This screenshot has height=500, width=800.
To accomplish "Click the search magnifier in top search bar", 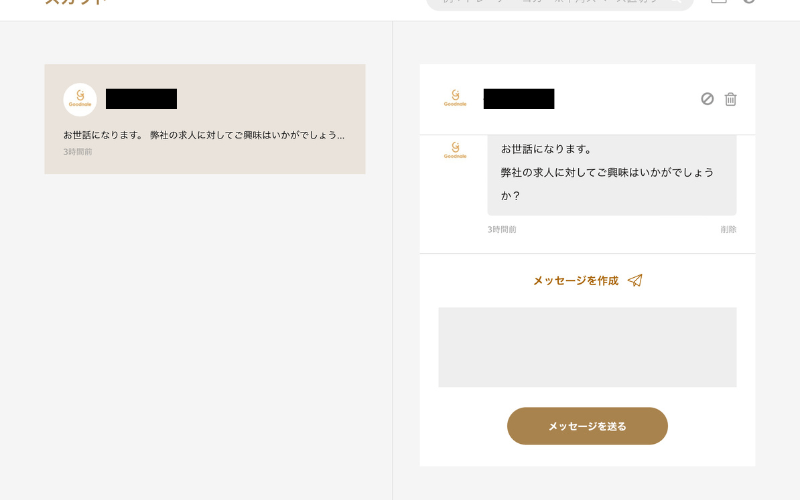I will pos(677,2).
